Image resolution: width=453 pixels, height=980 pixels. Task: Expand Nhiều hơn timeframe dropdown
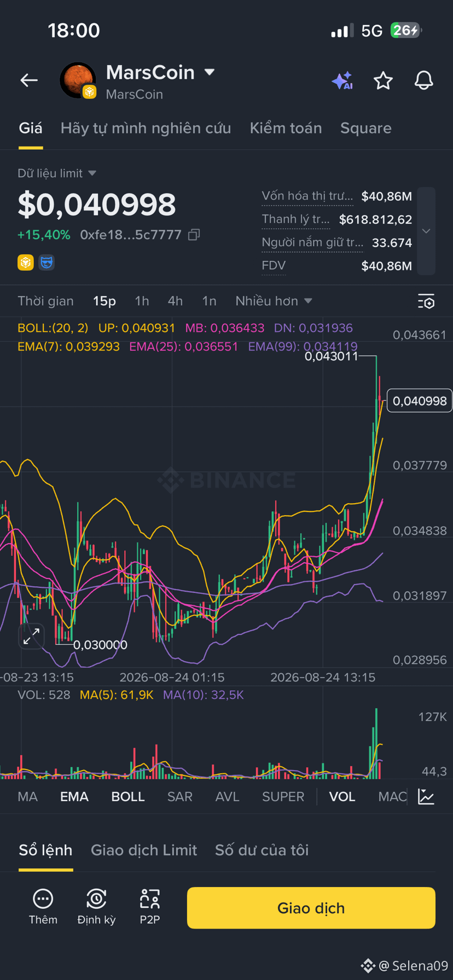tap(274, 301)
